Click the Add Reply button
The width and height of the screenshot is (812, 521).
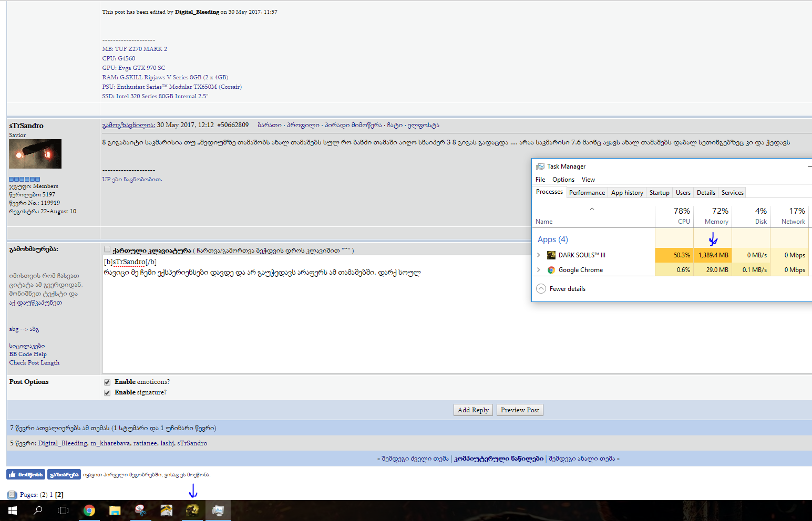pos(473,410)
